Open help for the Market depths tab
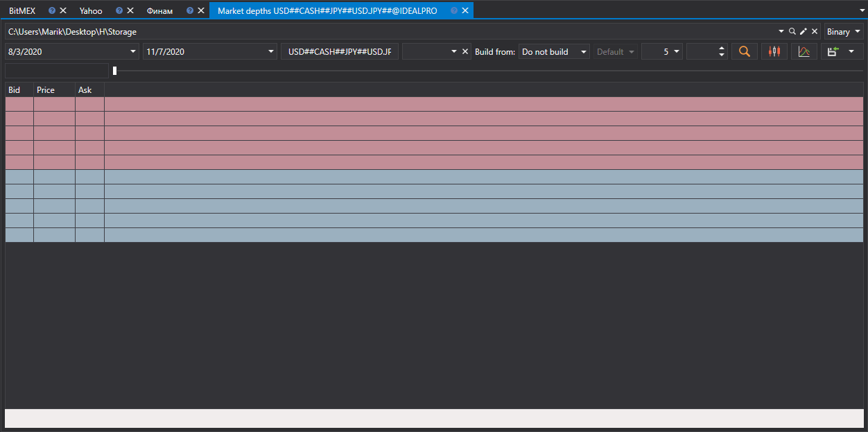The height and width of the screenshot is (432, 868). [454, 11]
